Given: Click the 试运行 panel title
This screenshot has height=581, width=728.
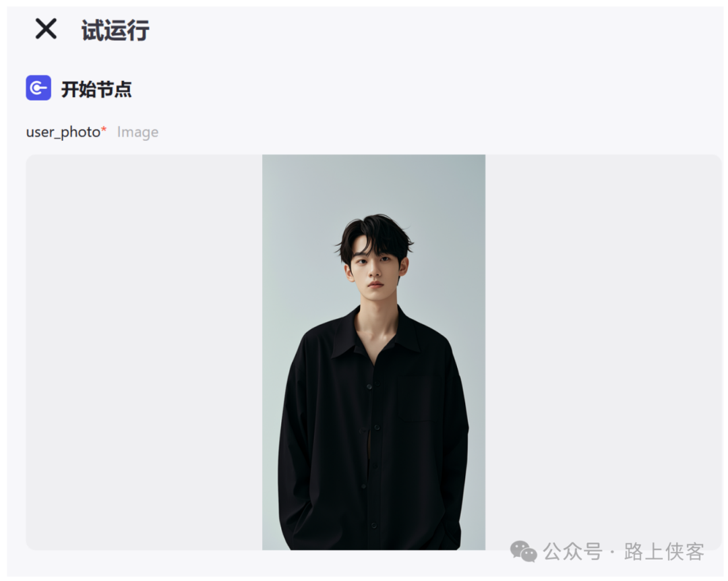Looking at the screenshot, I should click(115, 30).
